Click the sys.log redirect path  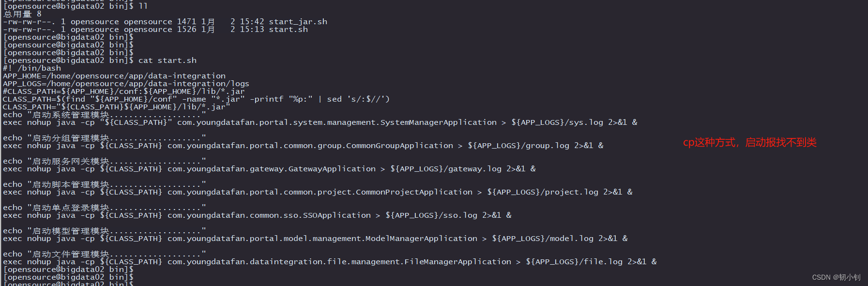[x=557, y=122]
